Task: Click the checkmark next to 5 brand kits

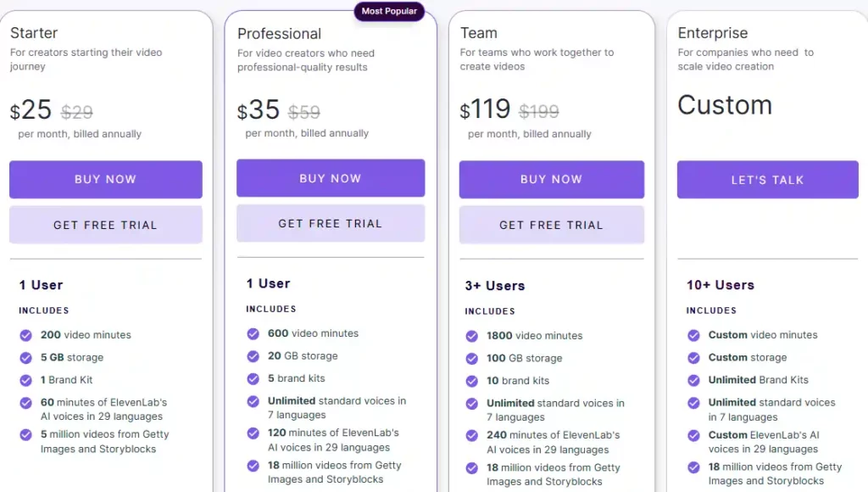Action: tap(253, 378)
